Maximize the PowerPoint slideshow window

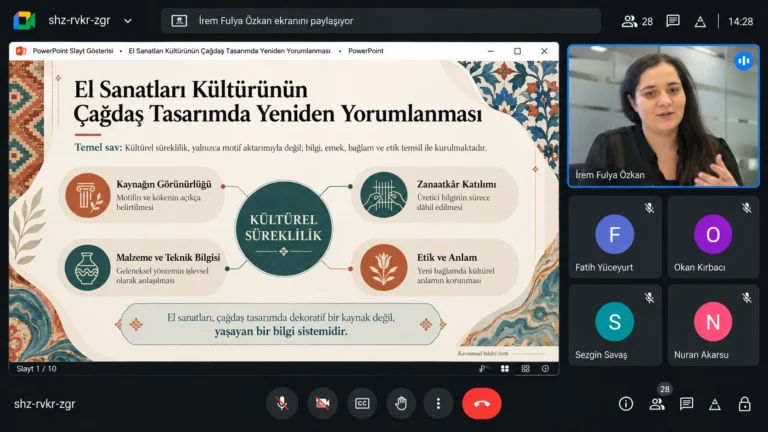(x=517, y=51)
